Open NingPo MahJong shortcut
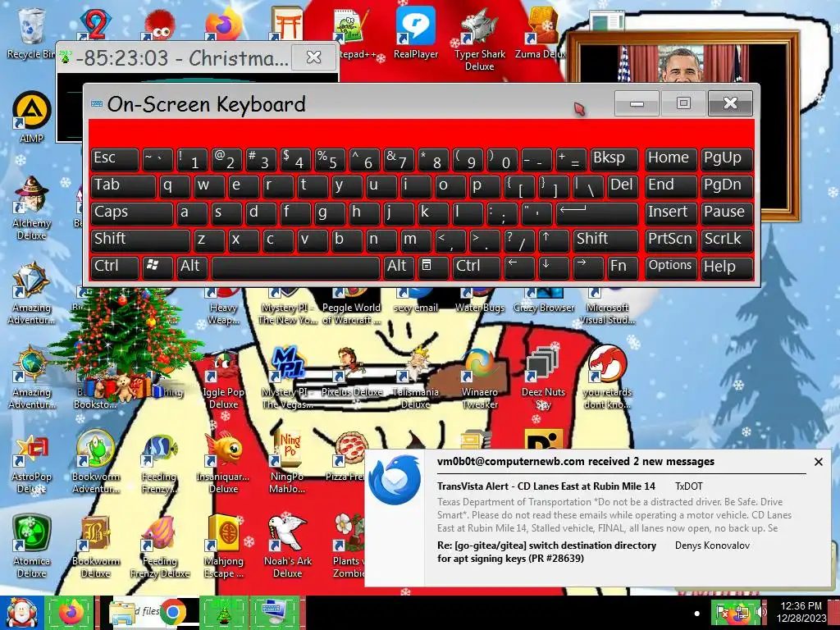 point(287,462)
